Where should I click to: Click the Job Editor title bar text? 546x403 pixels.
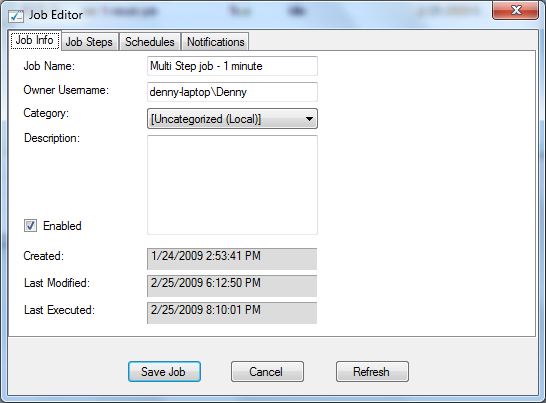56,15
